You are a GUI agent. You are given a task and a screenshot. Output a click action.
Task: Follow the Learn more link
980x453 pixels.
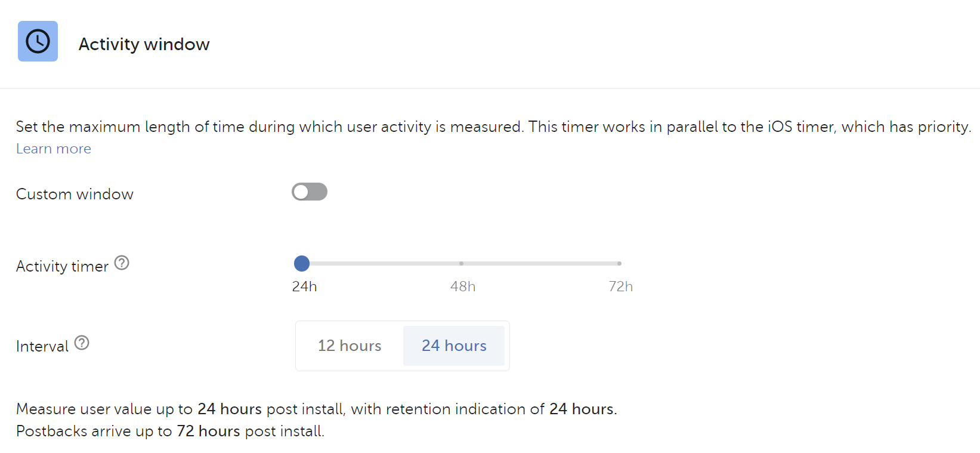(x=54, y=149)
